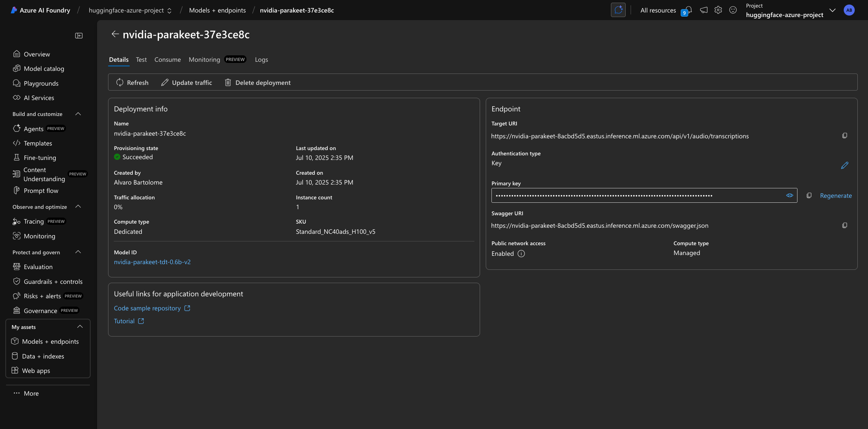Reveal the primary key with the eye toggle

(x=790, y=195)
